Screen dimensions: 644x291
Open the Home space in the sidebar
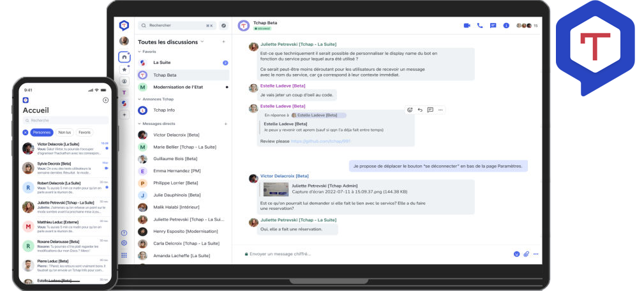pos(124,57)
